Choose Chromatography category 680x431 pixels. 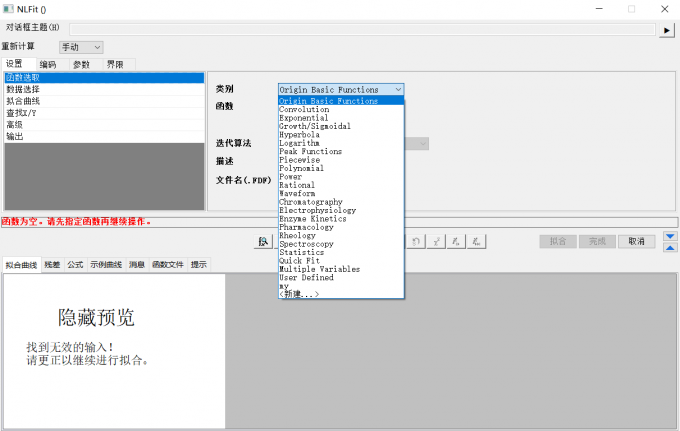tap(341, 202)
